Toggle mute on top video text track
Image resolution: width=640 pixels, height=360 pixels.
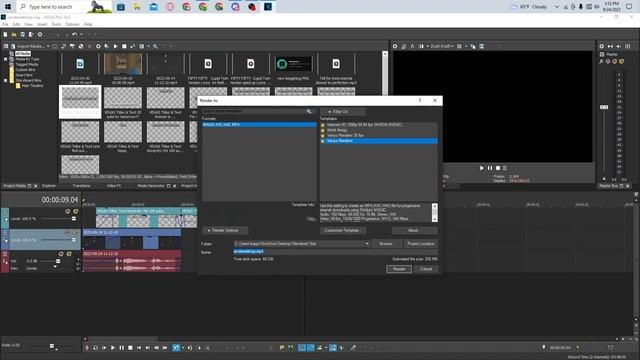tap(68, 211)
